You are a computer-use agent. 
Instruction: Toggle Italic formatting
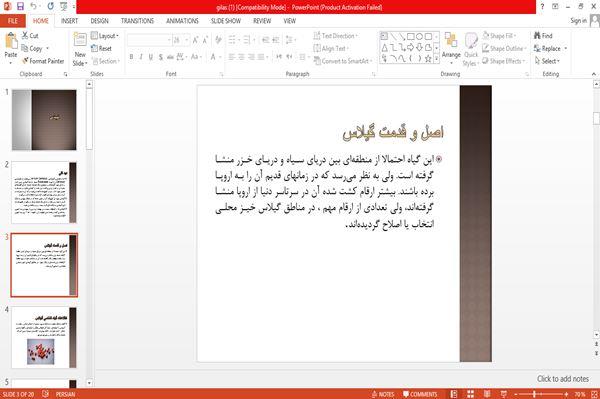141,57
